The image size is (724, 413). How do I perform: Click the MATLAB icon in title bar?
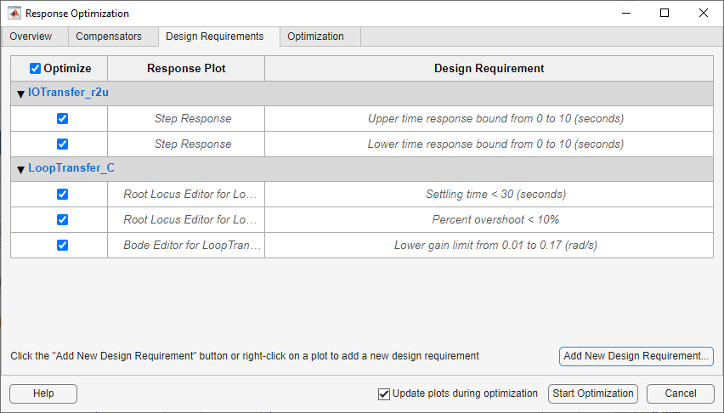pos(14,13)
